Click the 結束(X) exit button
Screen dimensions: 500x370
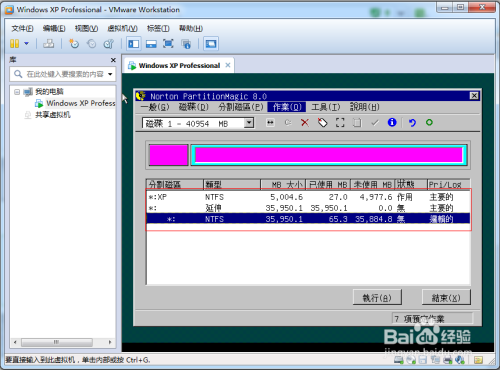tap(446, 297)
